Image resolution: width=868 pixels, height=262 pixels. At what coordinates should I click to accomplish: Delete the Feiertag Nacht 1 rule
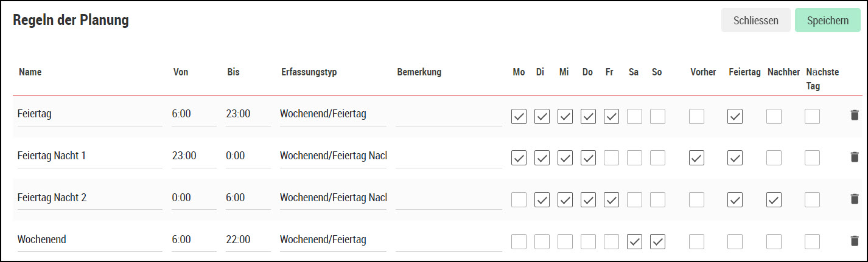coord(854,156)
